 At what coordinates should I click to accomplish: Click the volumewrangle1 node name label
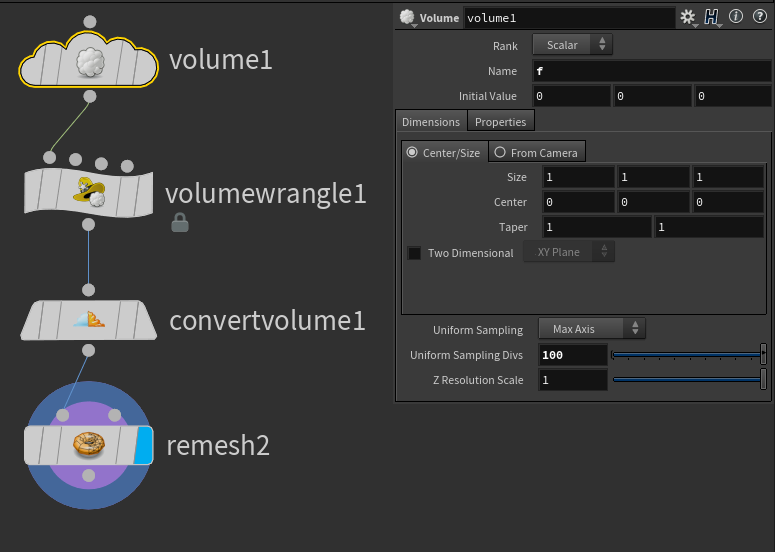pyautogui.click(x=266, y=194)
